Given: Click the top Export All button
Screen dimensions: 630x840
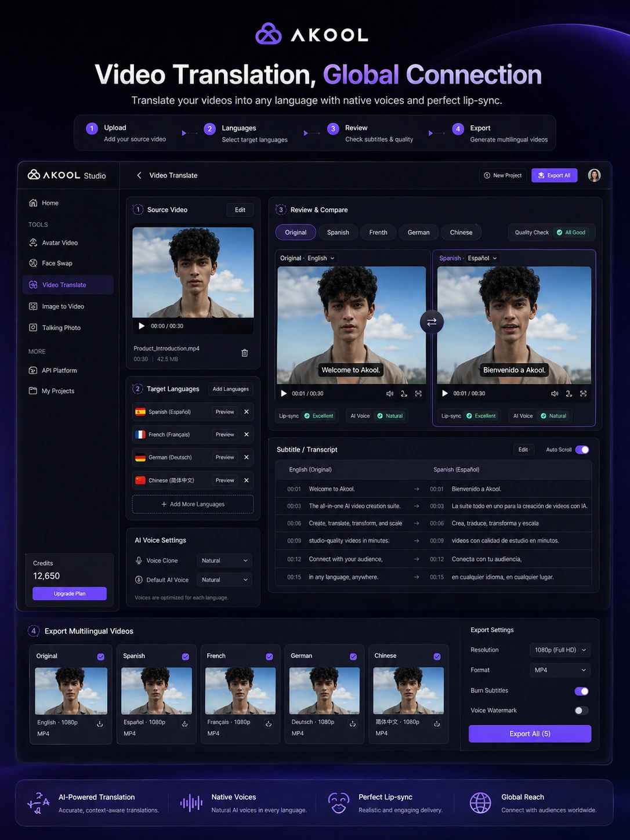Looking at the screenshot, I should point(555,175).
